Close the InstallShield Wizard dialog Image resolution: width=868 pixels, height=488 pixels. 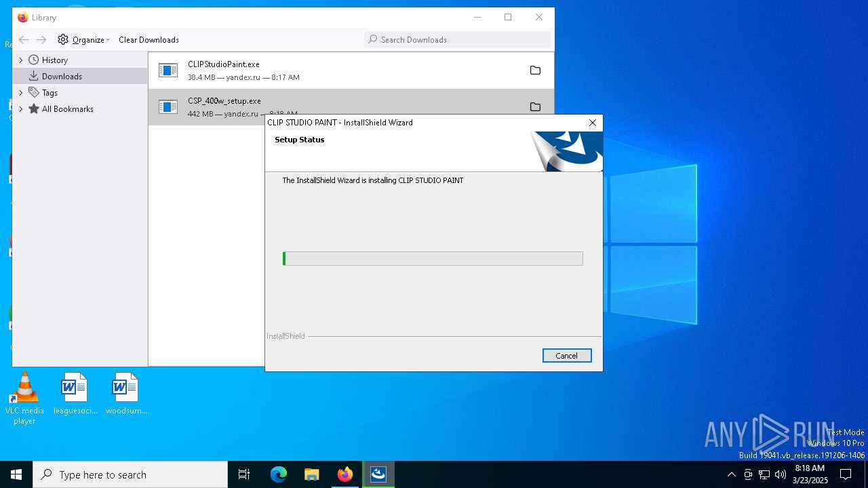(x=593, y=123)
